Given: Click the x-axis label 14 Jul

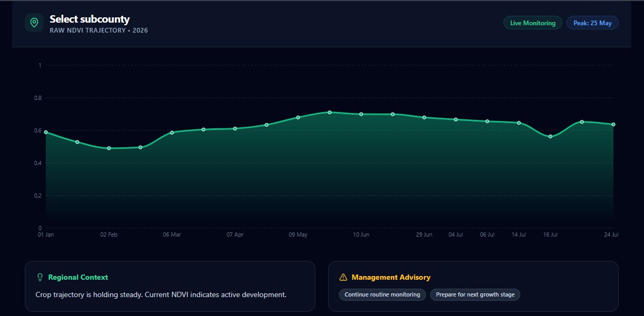Looking at the screenshot, I should (x=519, y=235).
